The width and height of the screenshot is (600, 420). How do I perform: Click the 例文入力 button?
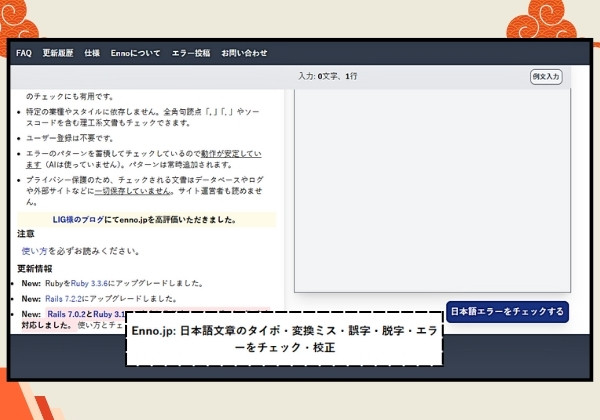click(x=546, y=77)
